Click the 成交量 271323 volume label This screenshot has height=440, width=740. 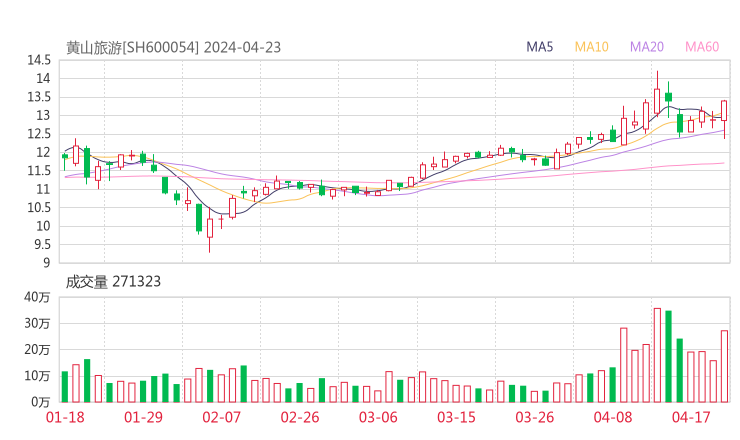(x=113, y=282)
